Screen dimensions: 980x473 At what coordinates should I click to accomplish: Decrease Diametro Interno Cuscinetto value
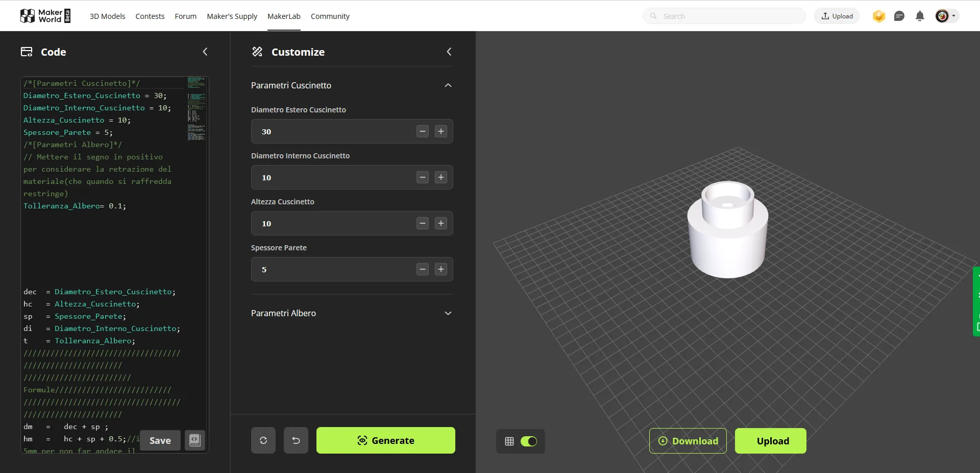[423, 177]
